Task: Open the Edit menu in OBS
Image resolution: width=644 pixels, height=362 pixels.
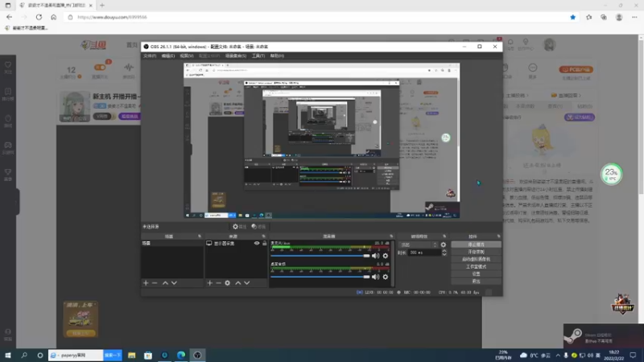Action: 168,56
